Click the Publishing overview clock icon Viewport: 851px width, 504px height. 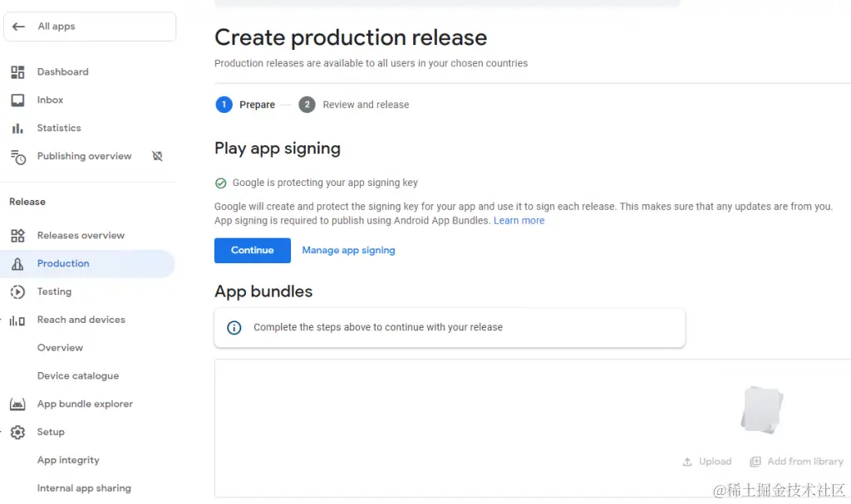click(17, 156)
